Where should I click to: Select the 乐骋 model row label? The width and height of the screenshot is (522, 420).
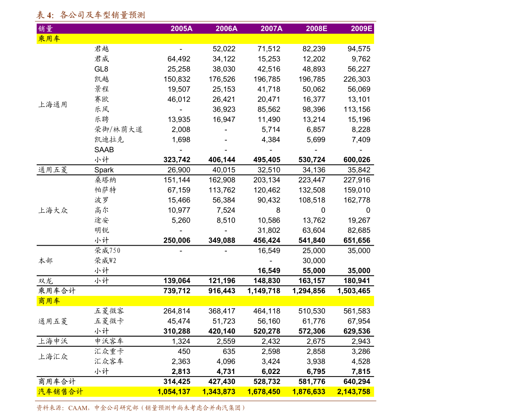[101, 119]
